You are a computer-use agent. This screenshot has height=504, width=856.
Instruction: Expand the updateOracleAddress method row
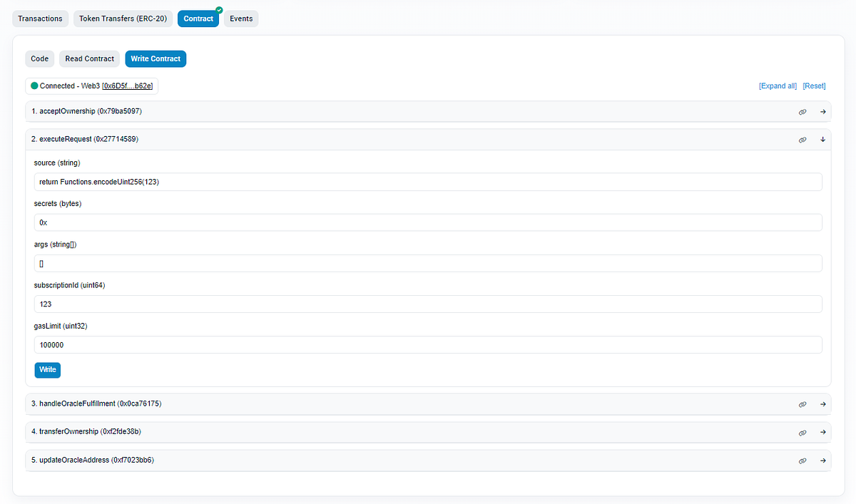(x=822, y=461)
